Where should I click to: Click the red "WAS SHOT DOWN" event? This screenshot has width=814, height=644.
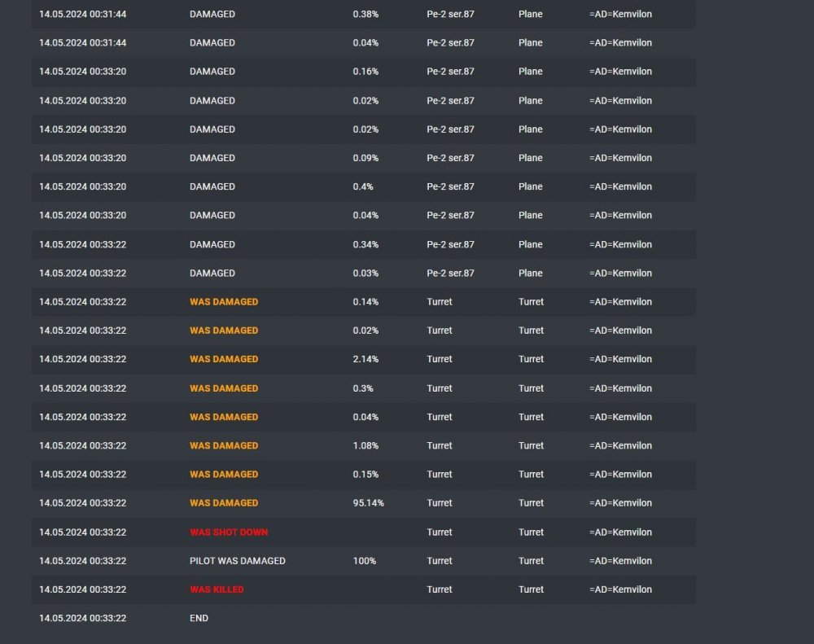[229, 532]
